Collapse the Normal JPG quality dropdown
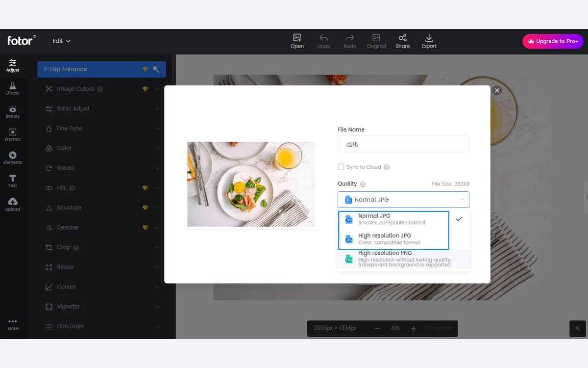Viewport: 588px width, 368px height. point(403,200)
